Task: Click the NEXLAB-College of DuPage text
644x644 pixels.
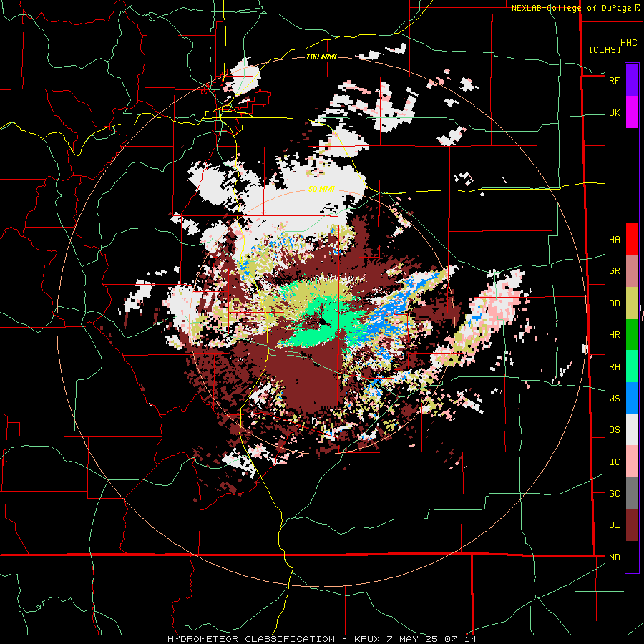Action: (x=571, y=8)
